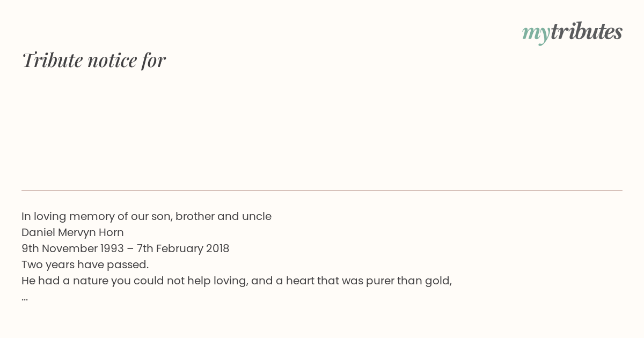Screen dimensions: 644x338
Task: Click the horizontal divider line
Action: pos(322,190)
